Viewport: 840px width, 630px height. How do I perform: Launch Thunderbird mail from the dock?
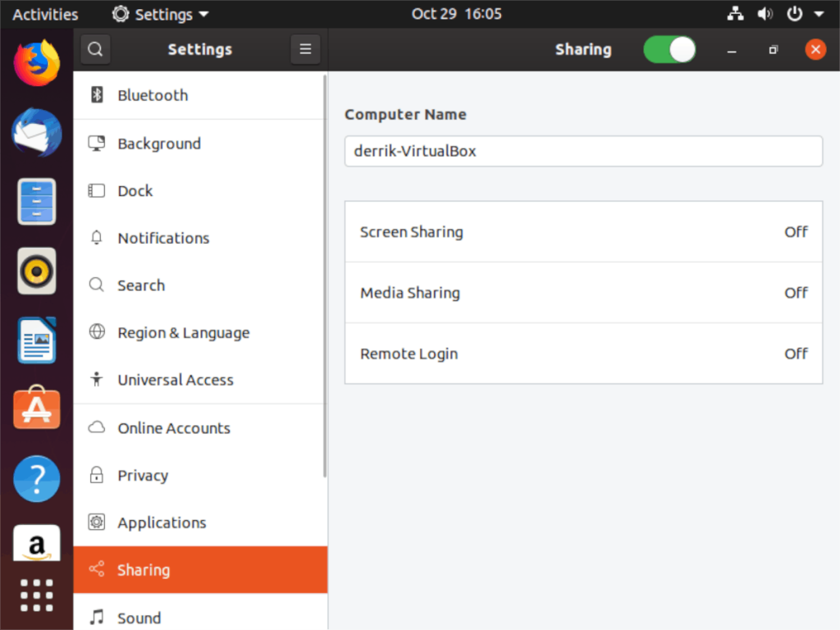click(37, 132)
